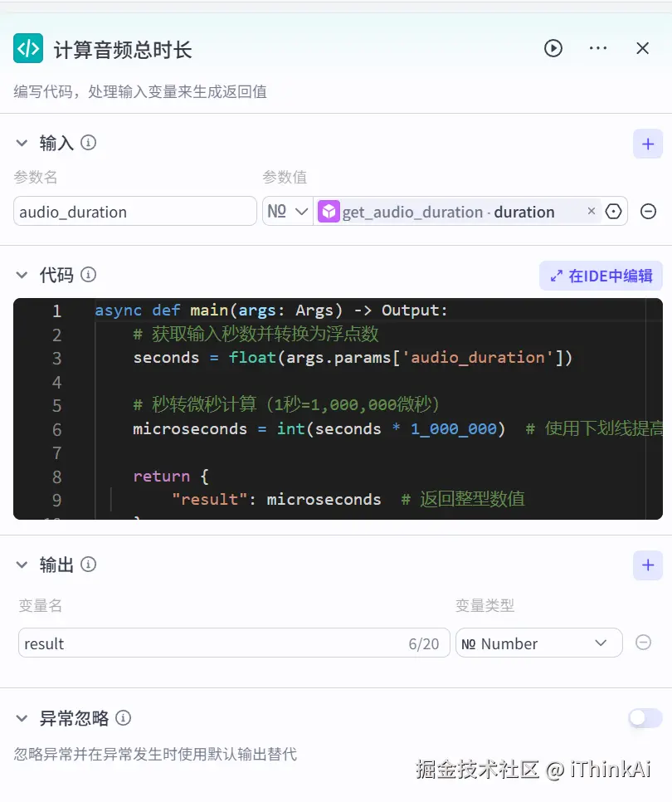Image resolution: width=672 pixels, height=802 pixels.
Task: Run the node with the play icon
Action: tap(553, 47)
